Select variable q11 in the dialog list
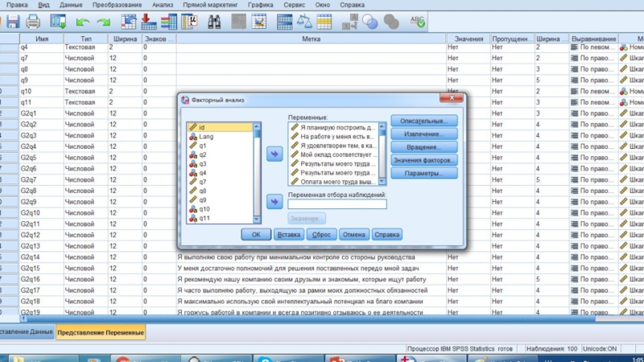Image resolution: width=644 pixels, height=362 pixels. (220, 218)
